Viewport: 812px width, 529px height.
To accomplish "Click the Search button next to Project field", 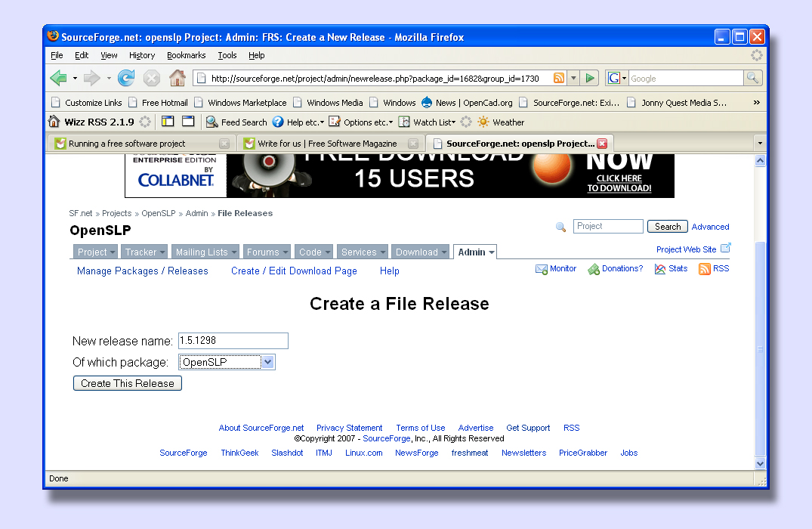I will 668,227.
